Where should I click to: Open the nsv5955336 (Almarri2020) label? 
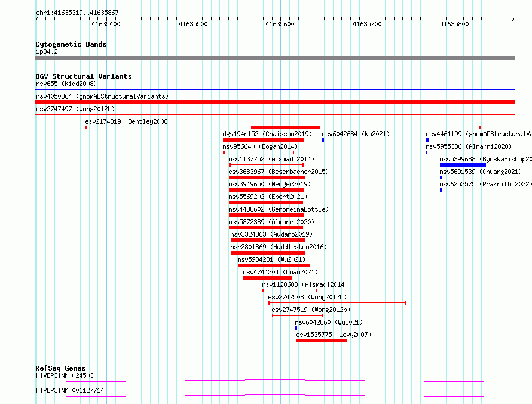(469, 146)
